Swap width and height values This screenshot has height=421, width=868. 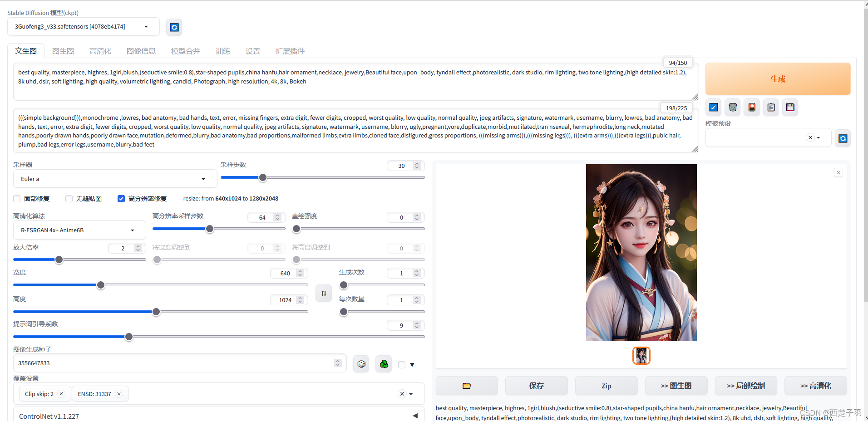(x=324, y=293)
